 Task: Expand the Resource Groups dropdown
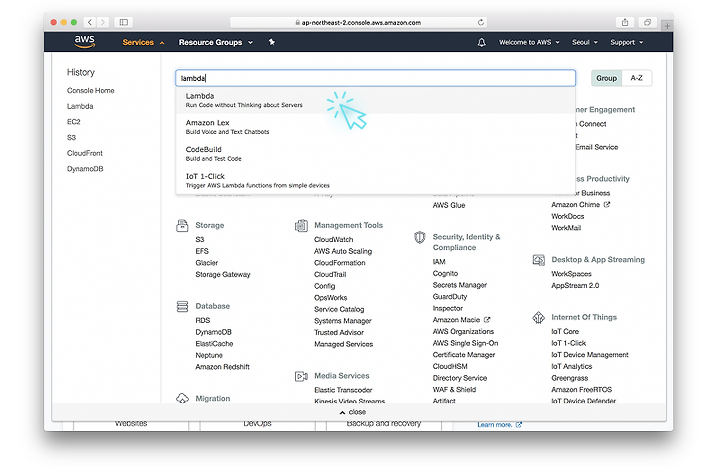(x=215, y=42)
